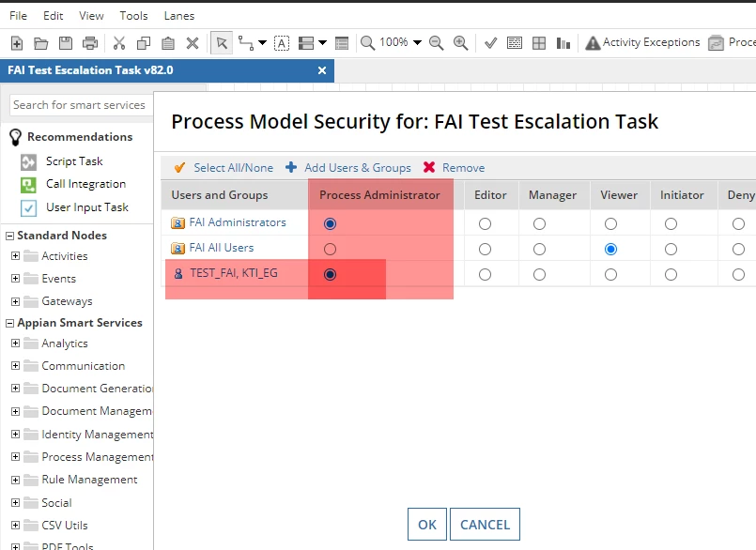Set TEST_FAI, KTI_EG as Viewer

point(610,275)
